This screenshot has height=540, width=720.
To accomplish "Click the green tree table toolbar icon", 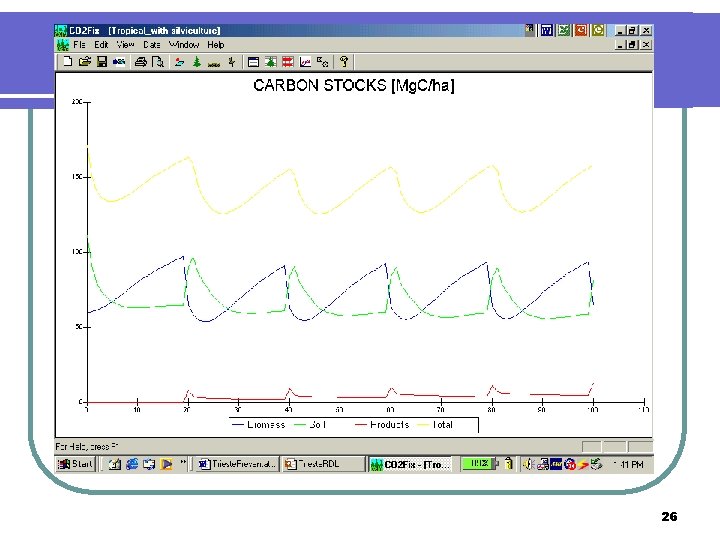I will [270, 62].
